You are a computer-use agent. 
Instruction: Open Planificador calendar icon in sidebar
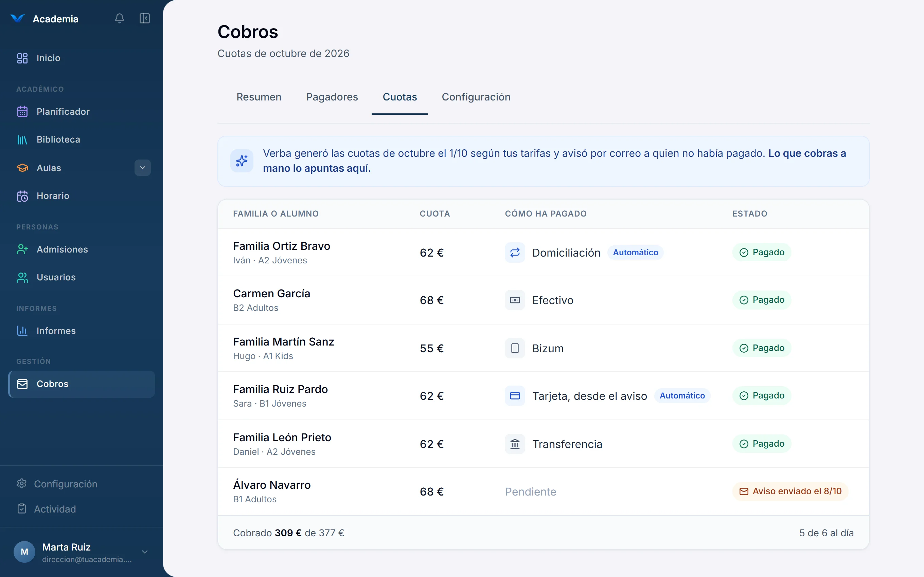pyautogui.click(x=22, y=111)
